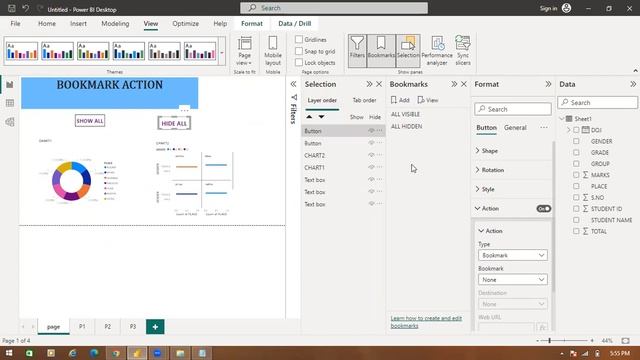This screenshot has height=360, width=640.
Task: Select the ALL HIDDEN bookmark
Action: (x=407, y=127)
